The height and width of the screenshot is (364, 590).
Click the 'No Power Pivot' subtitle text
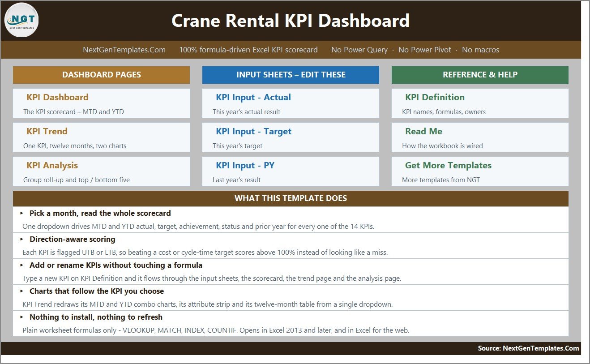tap(425, 50)
